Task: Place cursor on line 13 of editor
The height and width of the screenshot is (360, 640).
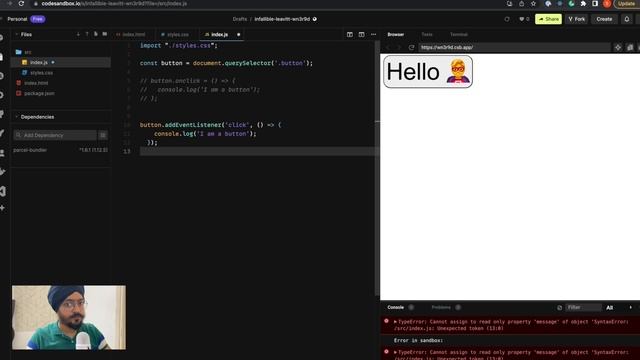Action: 257,151
